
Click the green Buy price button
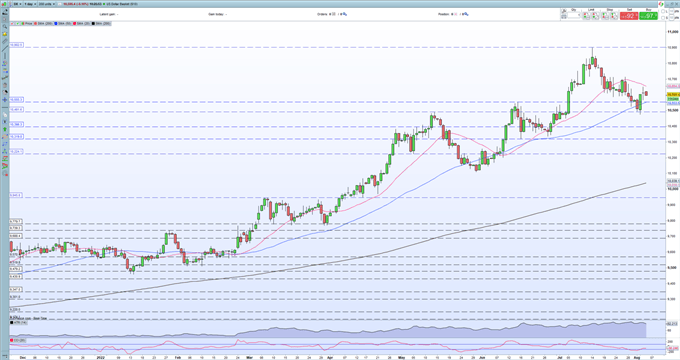click(648, 16)
